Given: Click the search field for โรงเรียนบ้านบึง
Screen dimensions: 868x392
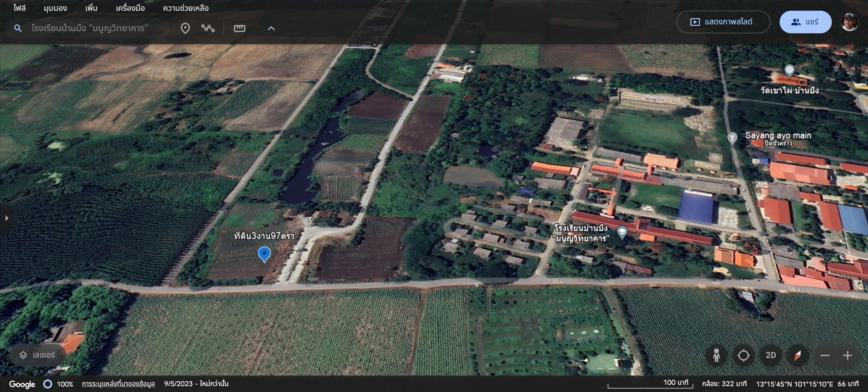Looking at the screenshot, I should pyautogui.click(x=90, y=28).
